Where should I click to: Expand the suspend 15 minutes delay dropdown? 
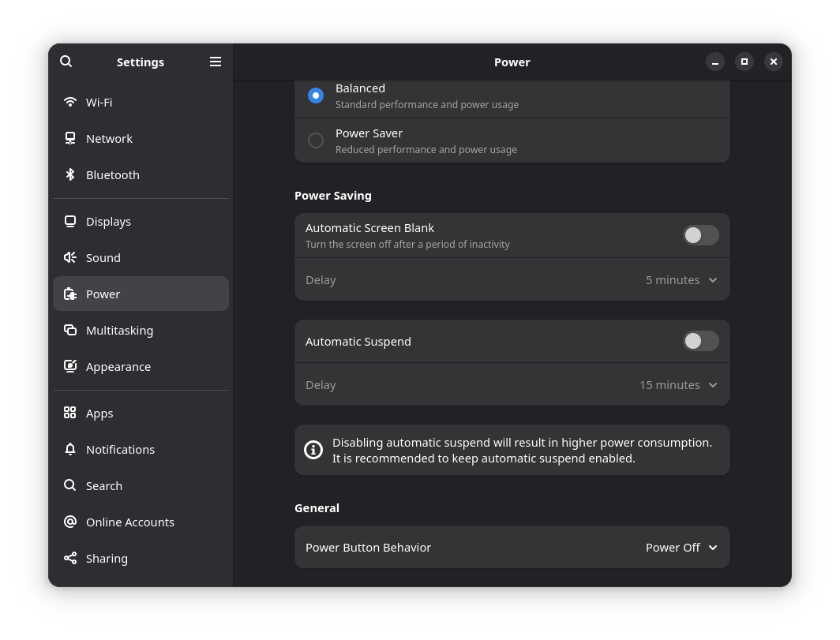[678, 385]
